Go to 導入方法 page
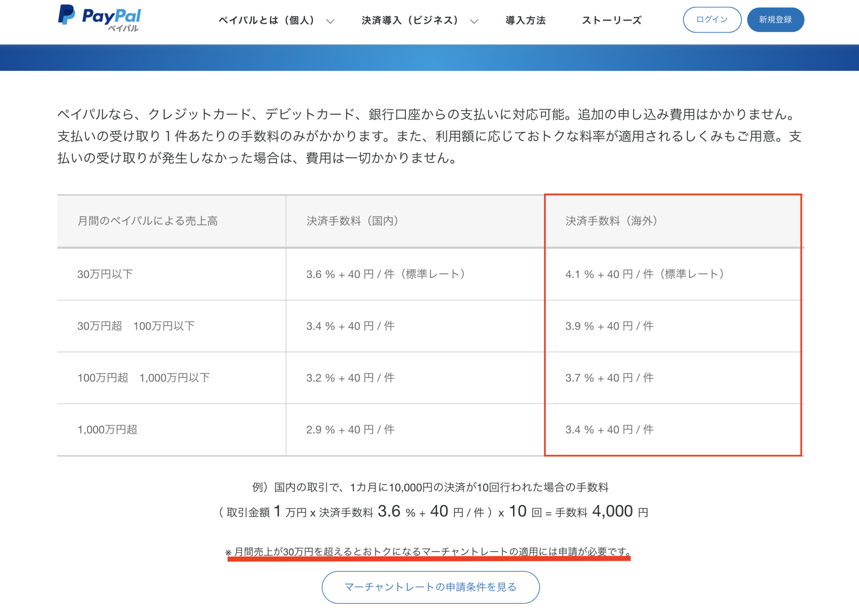 [525, 20]
